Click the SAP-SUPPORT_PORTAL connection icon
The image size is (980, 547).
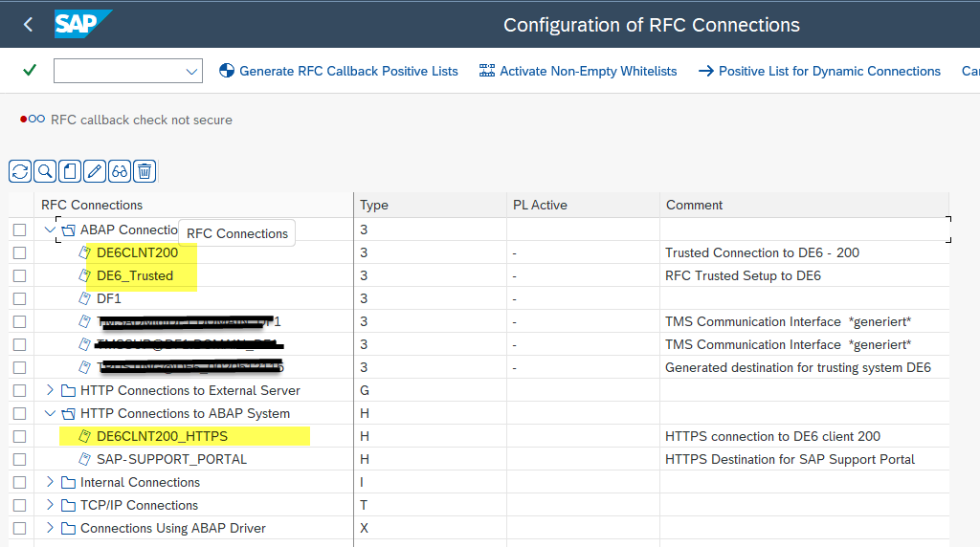pos(84,459)
